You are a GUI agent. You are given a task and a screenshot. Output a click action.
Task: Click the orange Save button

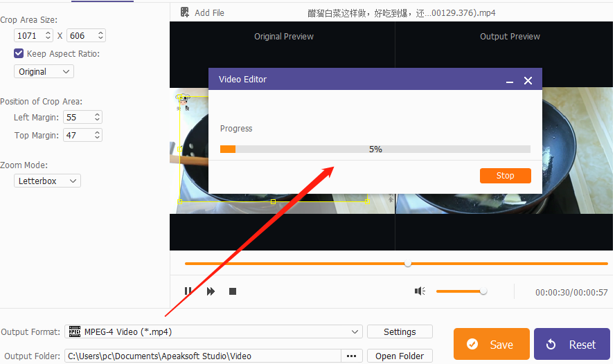click(x=492, y=344)
